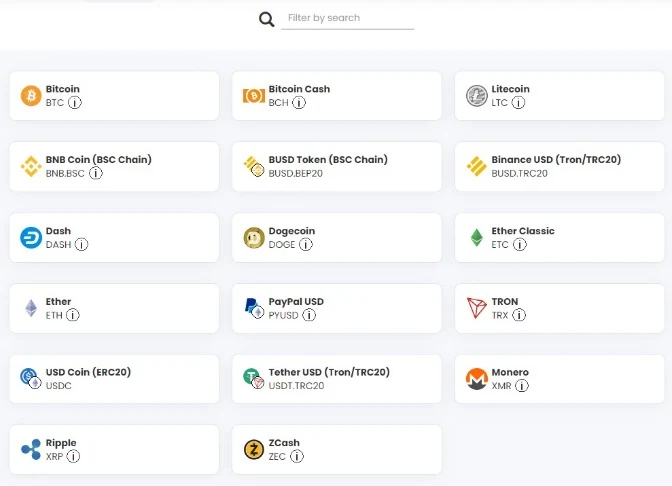Click the orange Bitcoin logo icon
The height and width of the screenshot is (486, 672).
point(31,96)
